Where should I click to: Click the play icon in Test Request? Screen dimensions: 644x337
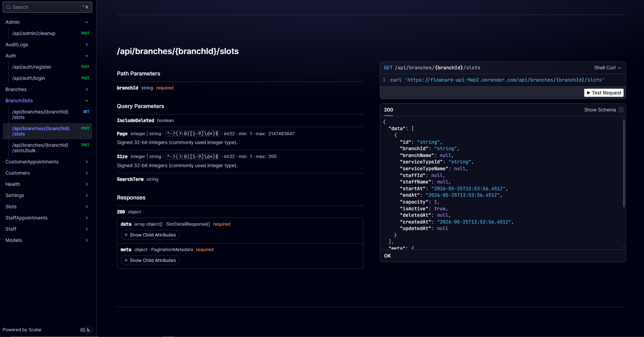589,93
